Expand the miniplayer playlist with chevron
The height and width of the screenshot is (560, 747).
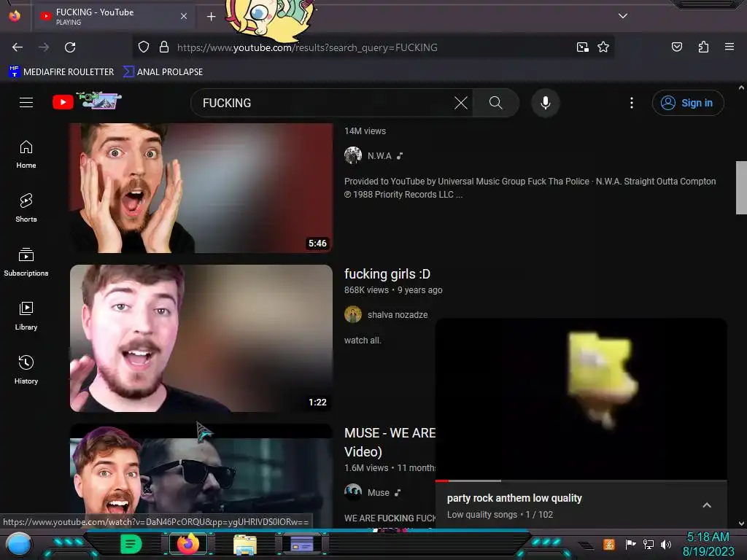pos(707,505)
